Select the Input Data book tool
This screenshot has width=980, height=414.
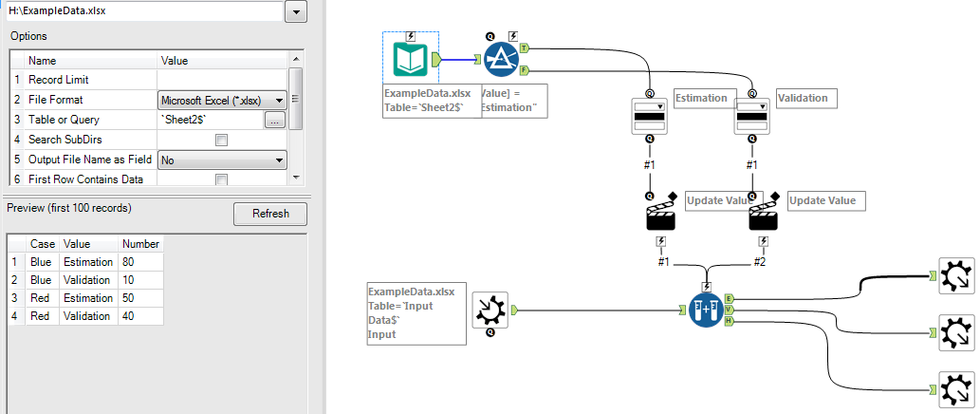tap(411, 60)
